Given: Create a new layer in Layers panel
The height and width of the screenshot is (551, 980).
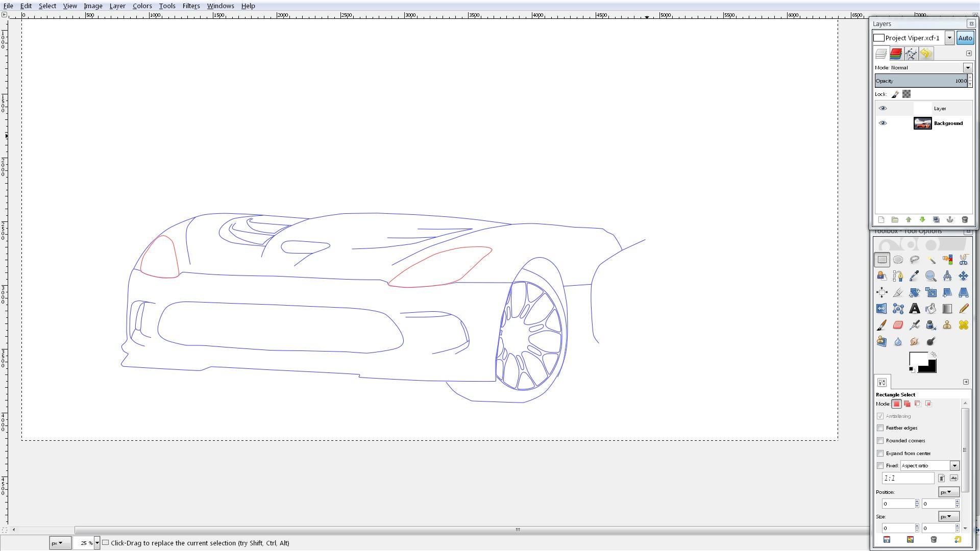Looking at the screenshot, I should (x=881, y=220).
